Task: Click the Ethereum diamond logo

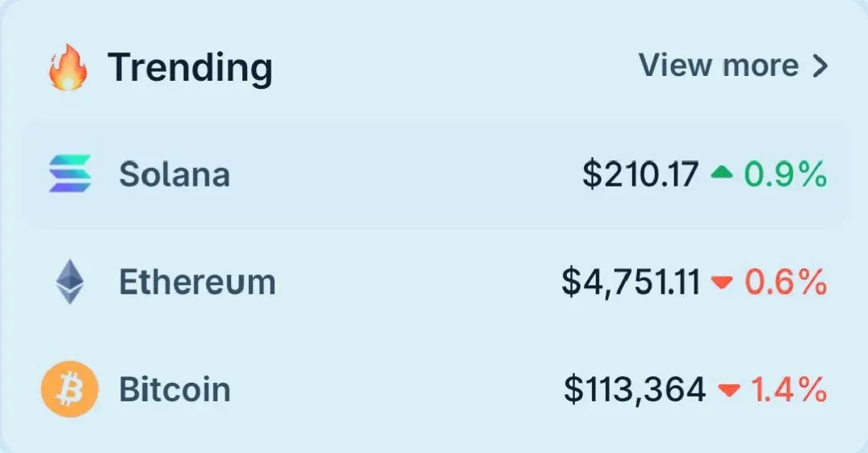Action: point(70,281)
